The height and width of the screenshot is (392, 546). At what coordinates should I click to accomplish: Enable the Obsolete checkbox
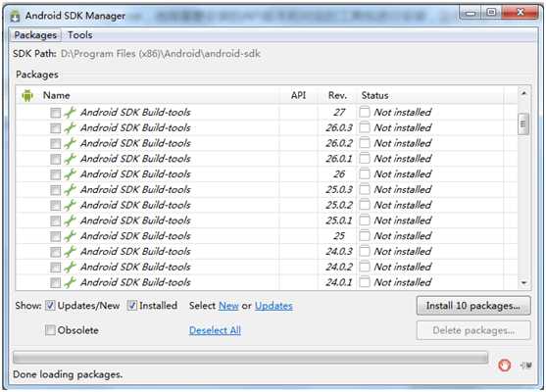[50, 329]
